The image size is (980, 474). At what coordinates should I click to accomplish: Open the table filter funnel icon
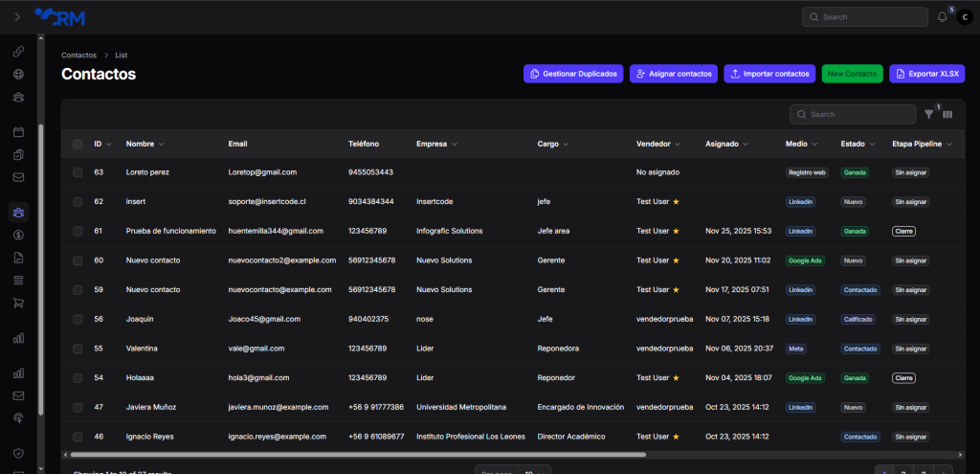928,115
